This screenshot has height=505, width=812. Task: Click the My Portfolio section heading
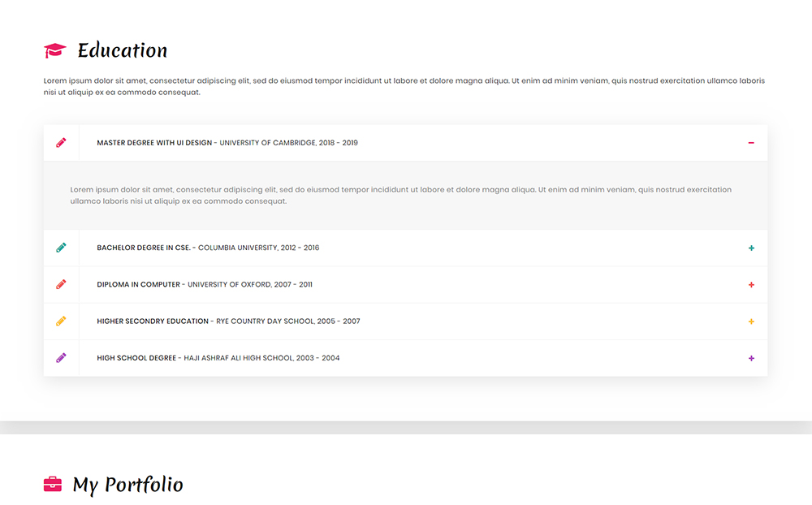127,485
